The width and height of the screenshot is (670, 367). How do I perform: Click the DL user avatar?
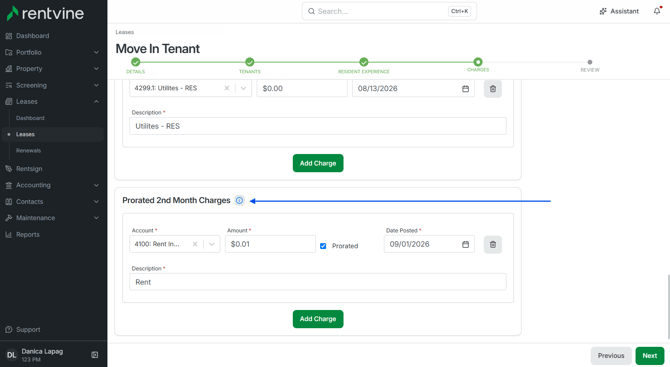coord(11,355)
